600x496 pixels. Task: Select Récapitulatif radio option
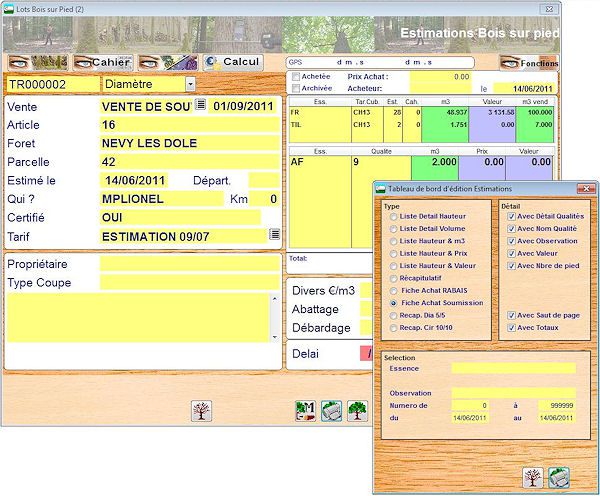click(x=393, y=278)
